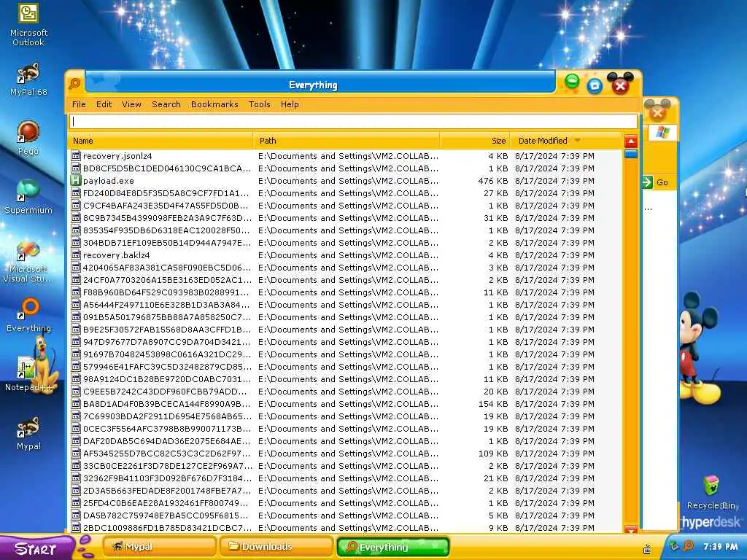
Task: Click the Everything window title bar search icon
Action: (x=75, y=84)
